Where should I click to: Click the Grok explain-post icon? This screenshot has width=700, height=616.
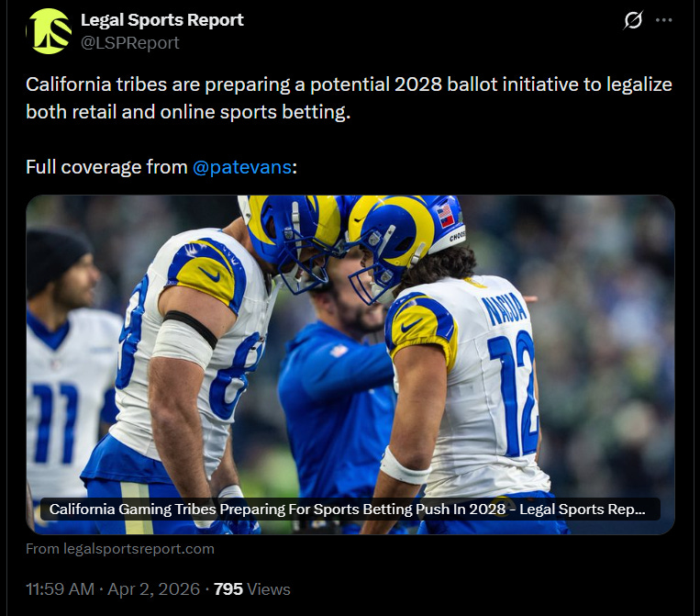[x=633, y=20]
